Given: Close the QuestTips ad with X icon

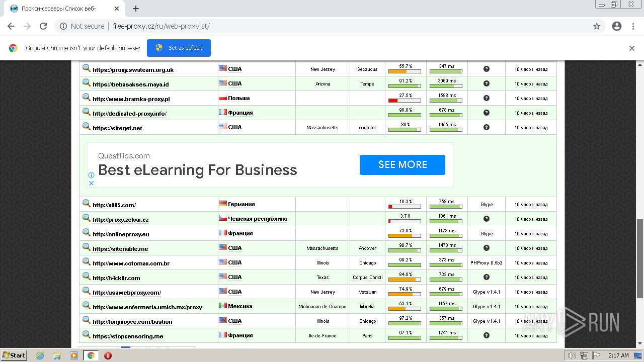Looking at the screenshot, I should pyautogui.click(x=91, y=183).
